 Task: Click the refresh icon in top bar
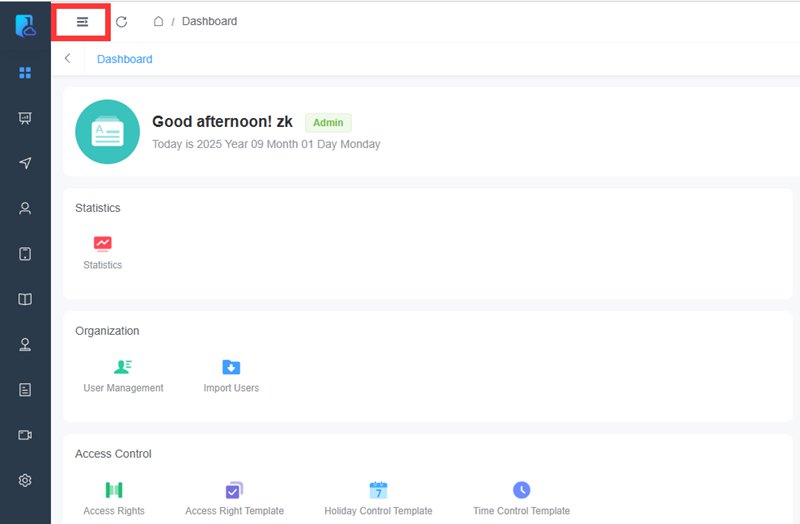(x=121, y=21)
